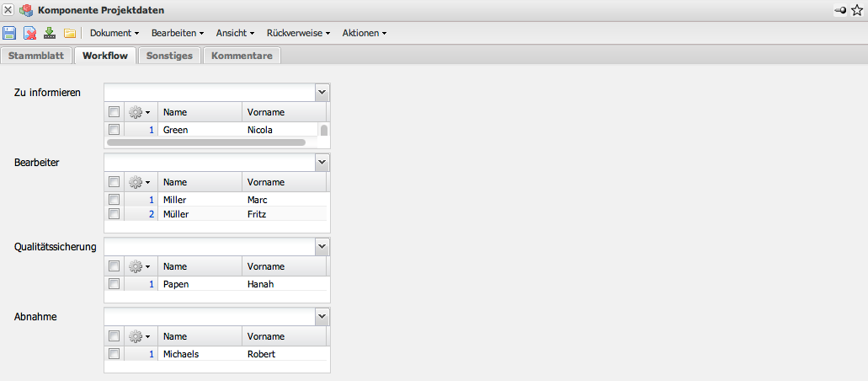Check the select-all box in Qualitätssicherung table
This screenshot has height=381, width=868.
point(114,266)
